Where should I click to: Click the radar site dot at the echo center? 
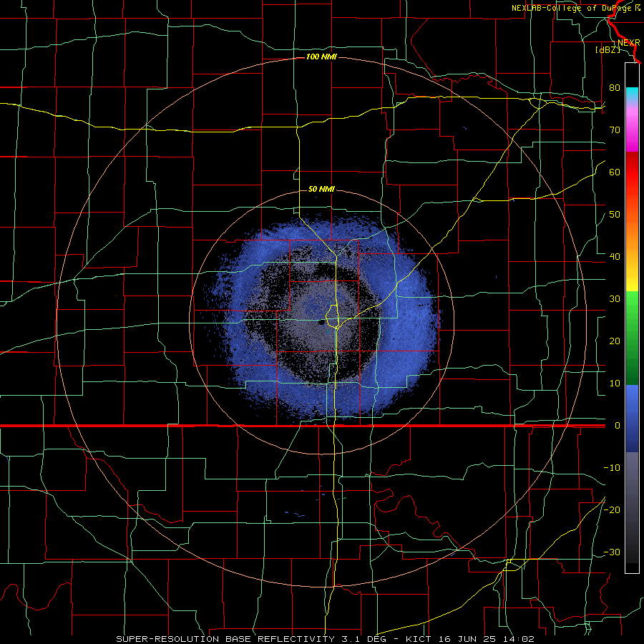321,323
